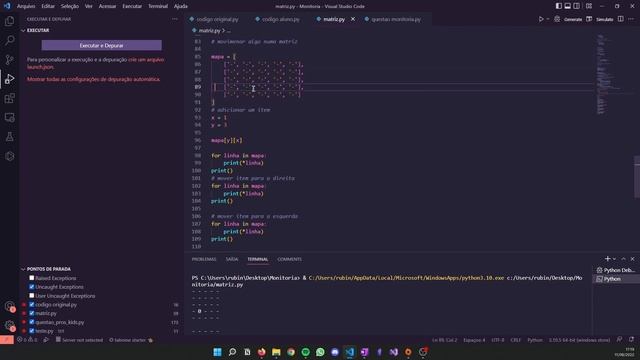The width and height of the screenshot is (640, 360).
Task: Open the Chrome icon in the taskbar
Action: pos(291,352)
